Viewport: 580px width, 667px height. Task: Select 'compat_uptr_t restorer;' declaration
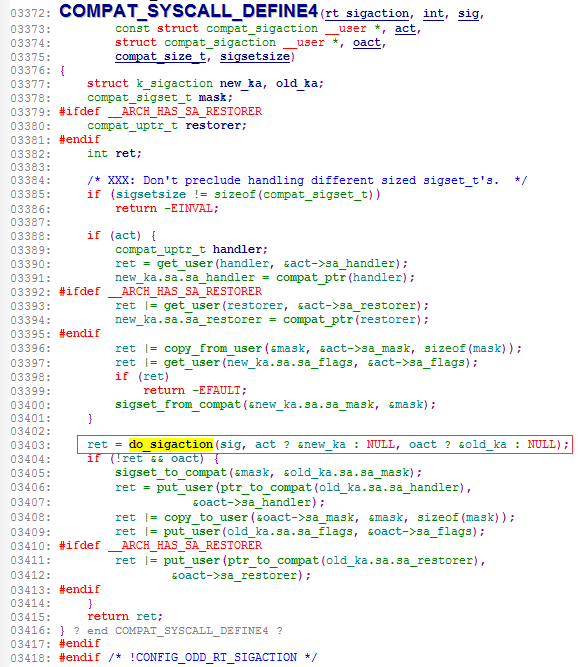[x=167, y=125]
